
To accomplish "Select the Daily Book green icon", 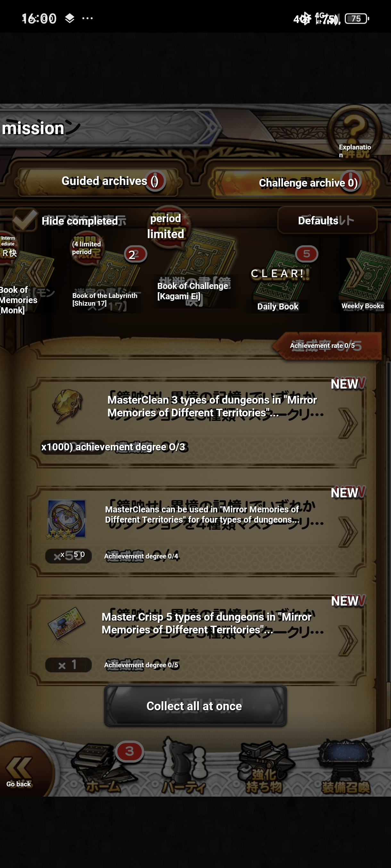I will click(x=279, y=280).
